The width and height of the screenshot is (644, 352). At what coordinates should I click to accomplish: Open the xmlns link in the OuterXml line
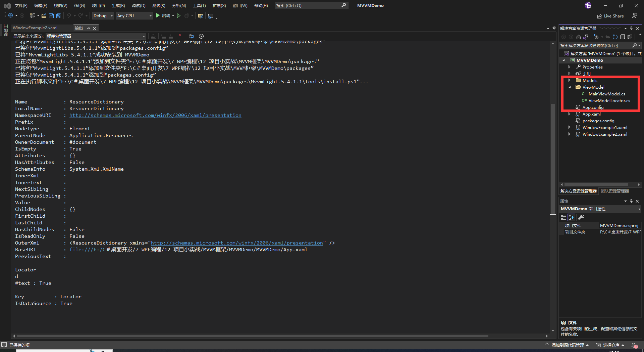(x=237, y=243)
